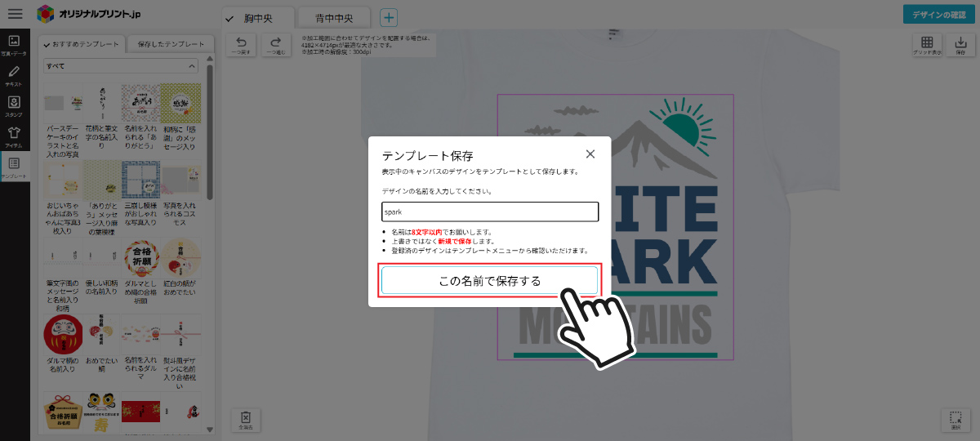
Task: Open the スタンプ stamp tool
Action: pos(14,105)
